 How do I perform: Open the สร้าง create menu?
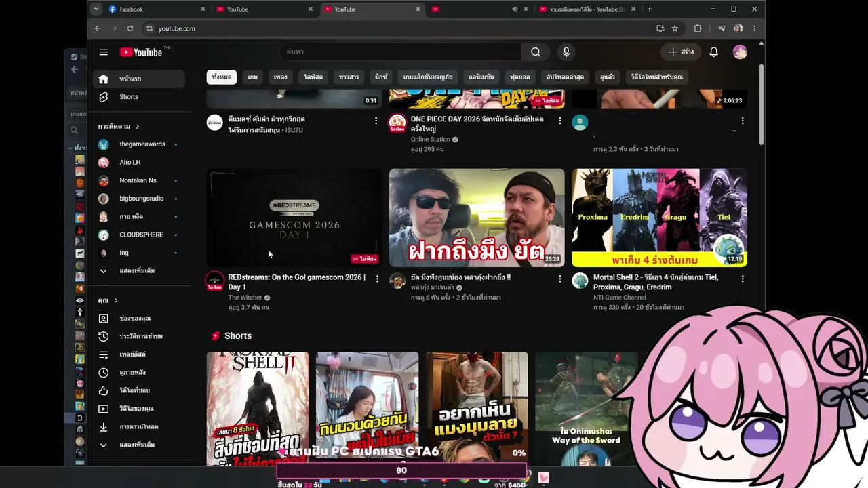[681, 52]
